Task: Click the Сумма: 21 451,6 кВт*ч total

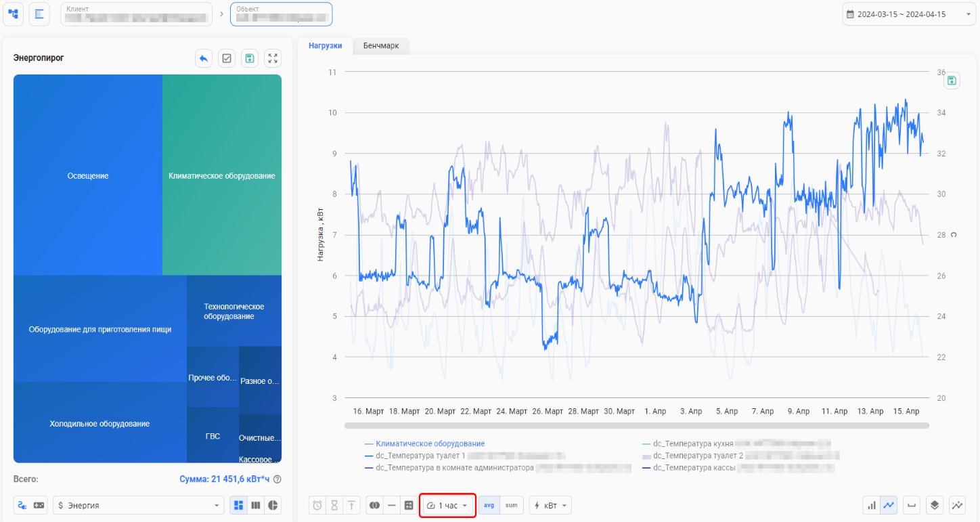Action: pos(225,479)
